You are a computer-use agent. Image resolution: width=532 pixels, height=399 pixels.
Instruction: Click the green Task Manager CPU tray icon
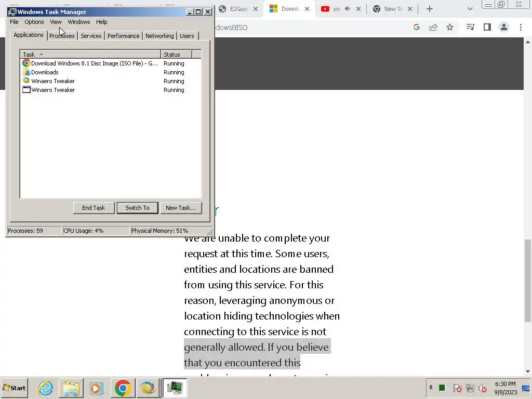[x=442, y=388]
